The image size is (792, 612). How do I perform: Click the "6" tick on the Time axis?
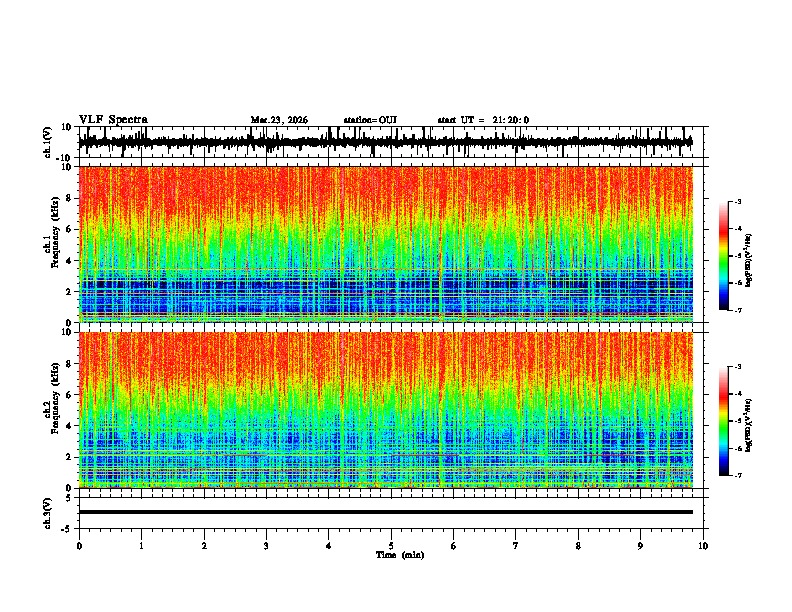[x=454, y=546]
